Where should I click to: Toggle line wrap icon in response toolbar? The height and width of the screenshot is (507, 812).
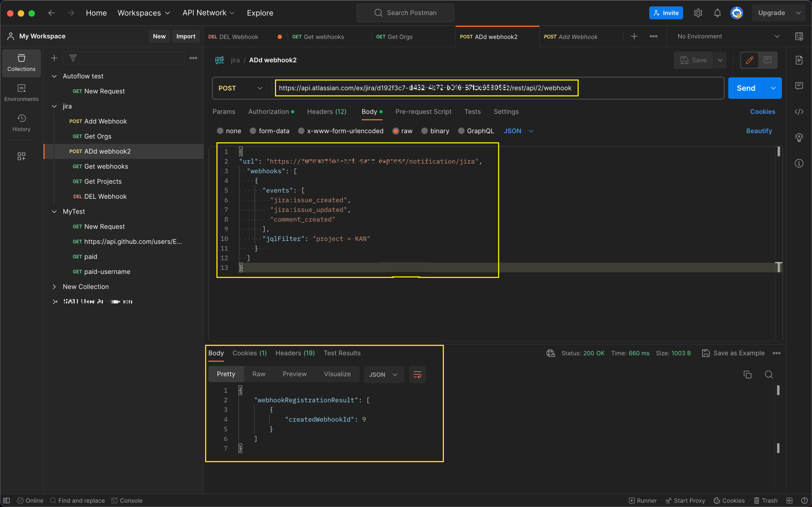click(x=417, y=375)
